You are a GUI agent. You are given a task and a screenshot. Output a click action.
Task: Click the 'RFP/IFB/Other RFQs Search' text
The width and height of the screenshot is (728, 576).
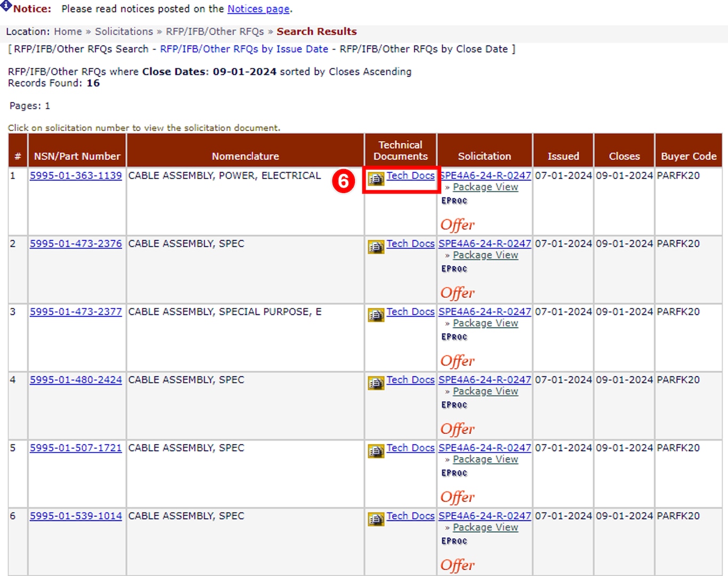tap(81, 49)
